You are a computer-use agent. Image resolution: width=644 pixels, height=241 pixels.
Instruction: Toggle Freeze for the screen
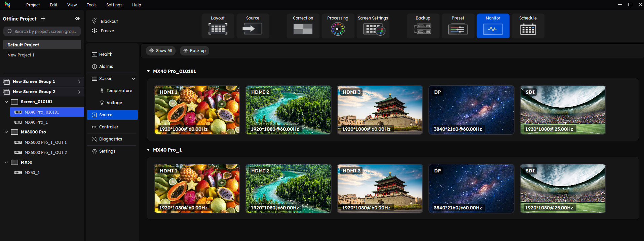click(104, 31)
